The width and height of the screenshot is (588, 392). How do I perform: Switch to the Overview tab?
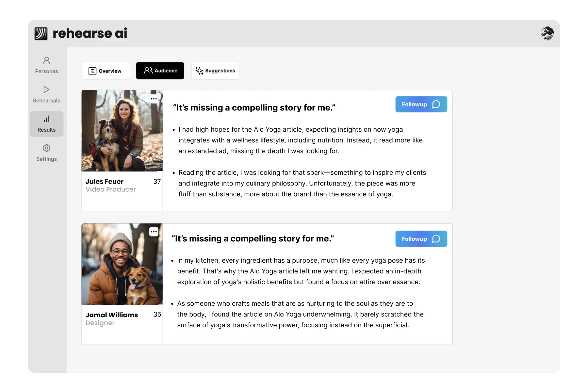(106, 71)
